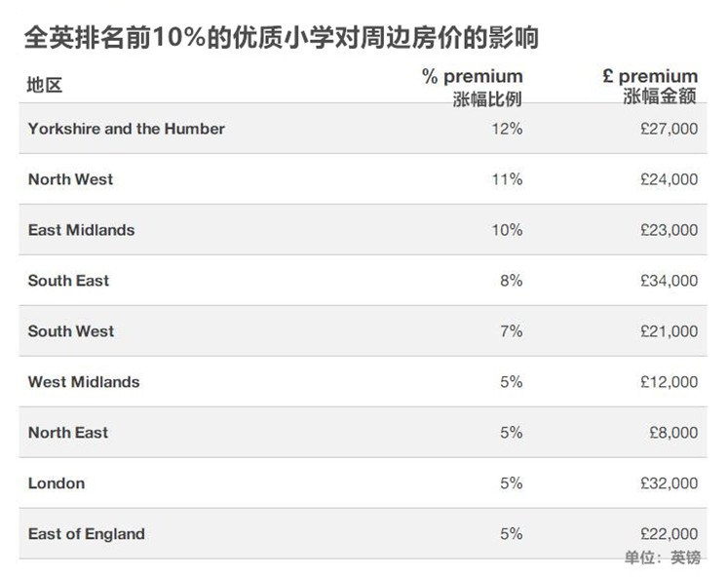Click the East Midlands row label

click(x=81, y=230)
